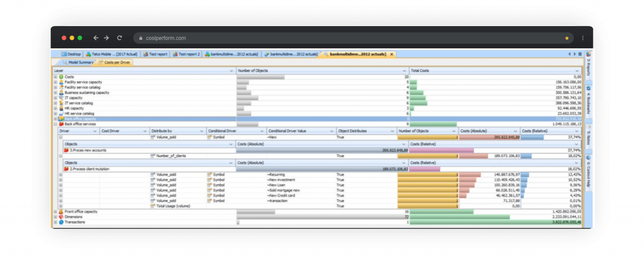The image size is (644, 261).
Task: Reload the page with the refresh icon
Action: pos(119,38)
